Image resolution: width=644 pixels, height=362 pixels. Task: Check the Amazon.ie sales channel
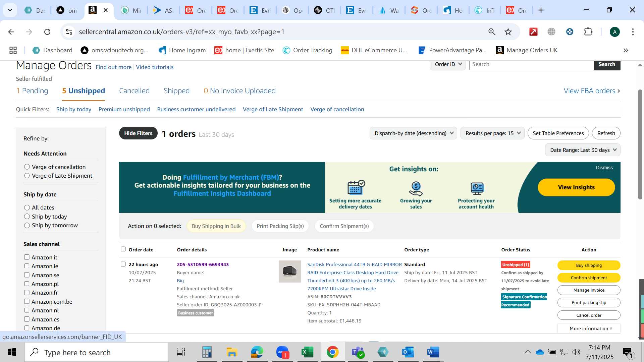(27, 266)
